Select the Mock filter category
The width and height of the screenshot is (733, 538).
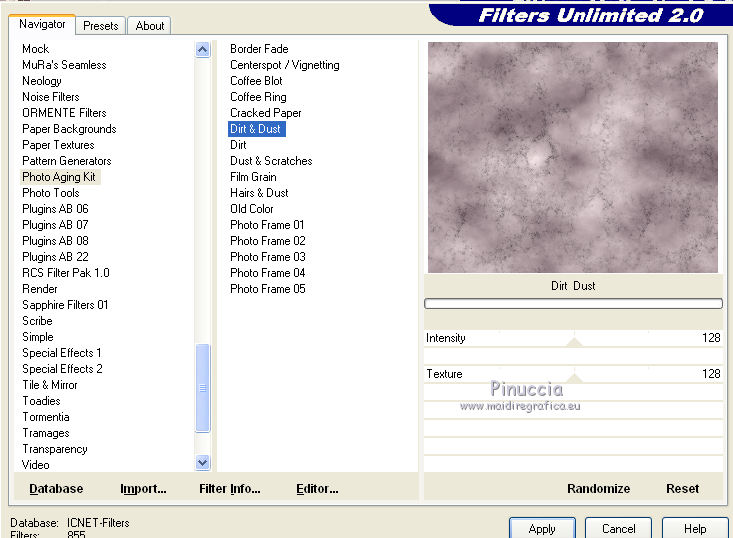coord(36,49)
